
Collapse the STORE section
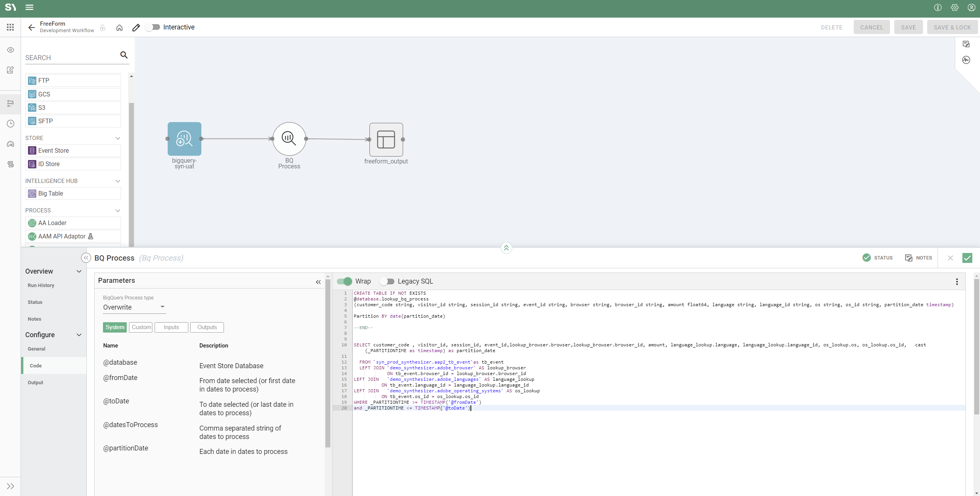point(118,138)
